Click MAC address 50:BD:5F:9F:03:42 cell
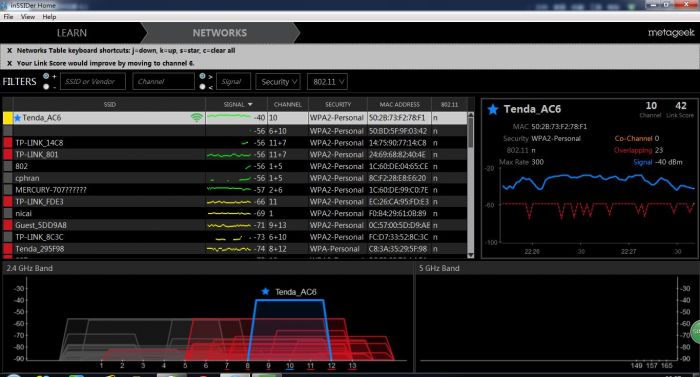 tap(398, 131)
